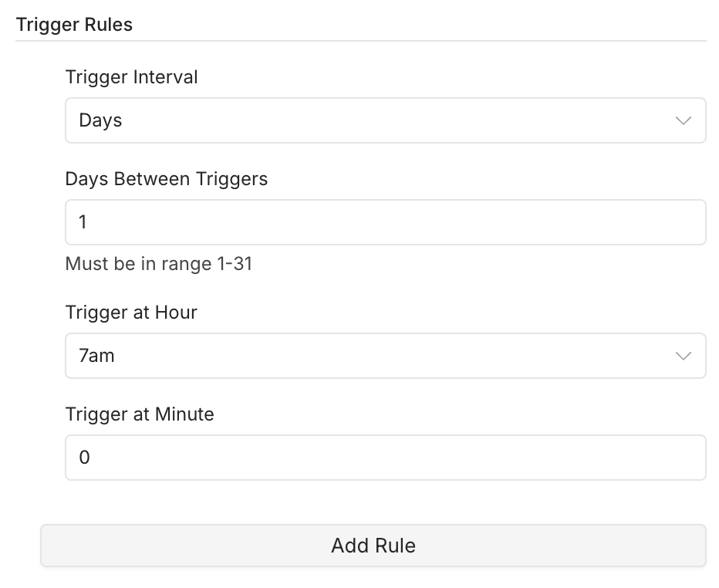This screenshot has height=588, width=719.
Task: Place cursor after the '1' value
Action: pos(88,222)
